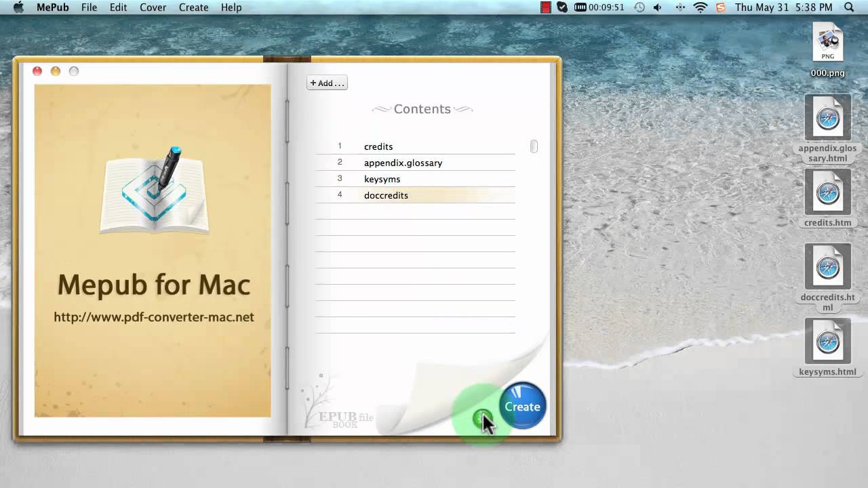Close the MePub window with red button
The height and width of the screenshot is (488, 868).
[x=37, y=71]
